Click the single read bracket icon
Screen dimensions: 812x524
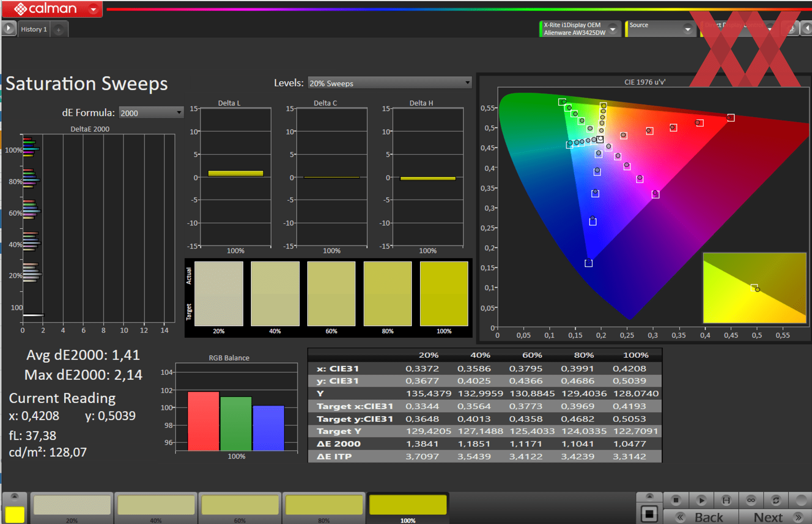[726, 500]
